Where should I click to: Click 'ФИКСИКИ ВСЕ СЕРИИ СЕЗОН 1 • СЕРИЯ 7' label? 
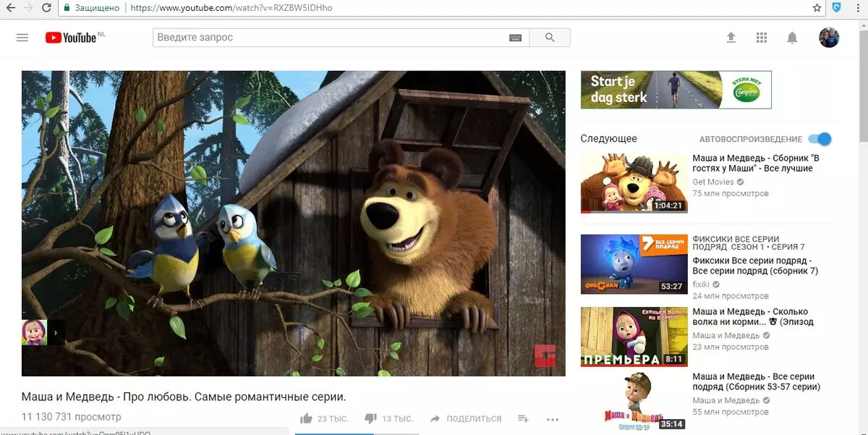[x=749, y=243]
